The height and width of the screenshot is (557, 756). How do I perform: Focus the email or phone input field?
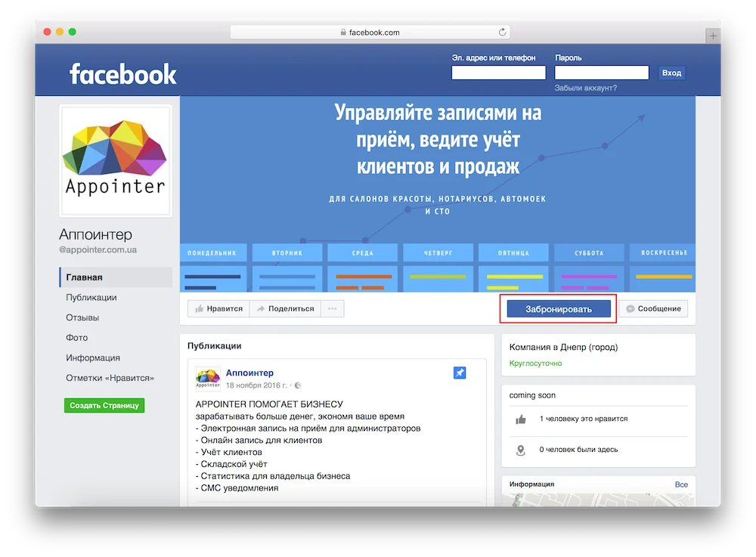point(498,73)
